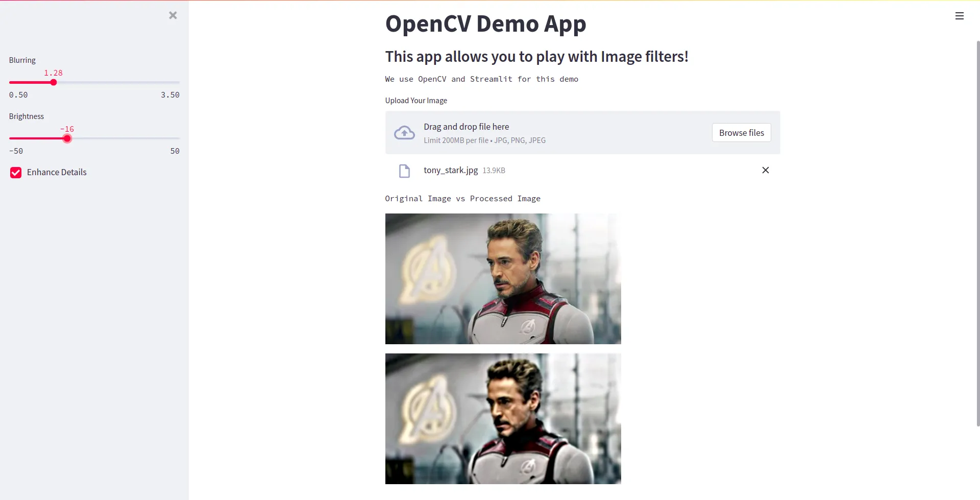Click the tony_stark.jpg file name
This screenshot has width=980, height=500.
(x=451, y=170)
